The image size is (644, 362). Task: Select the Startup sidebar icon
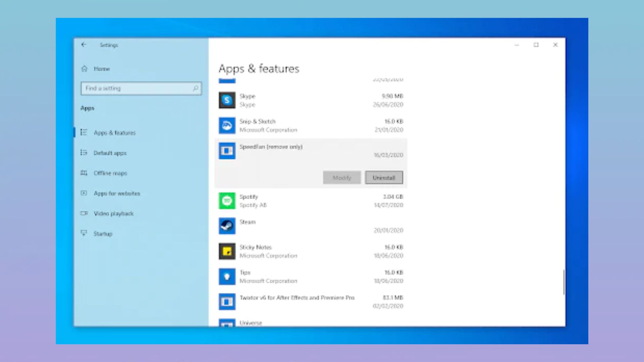tap(84, 233)
